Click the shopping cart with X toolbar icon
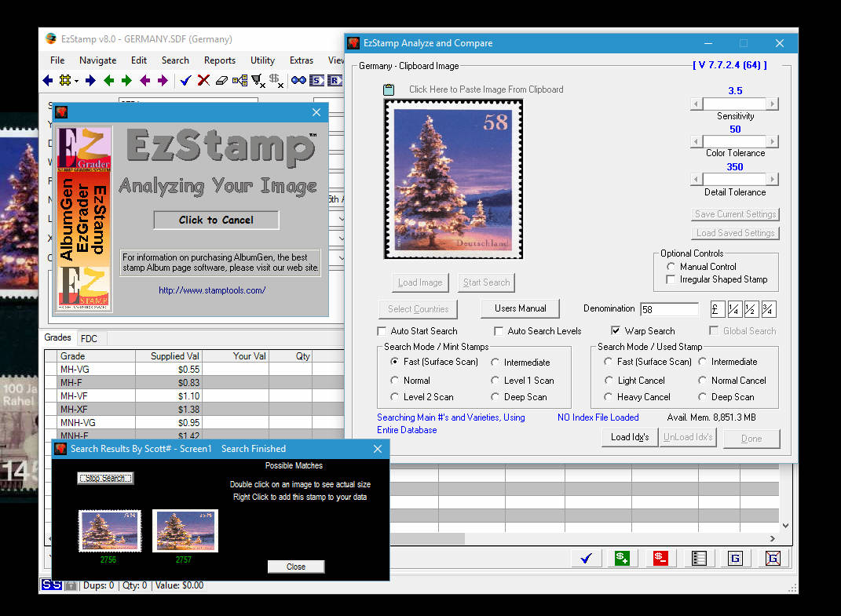Viewport: 841px width, 616px height. [x=258, y=80]
